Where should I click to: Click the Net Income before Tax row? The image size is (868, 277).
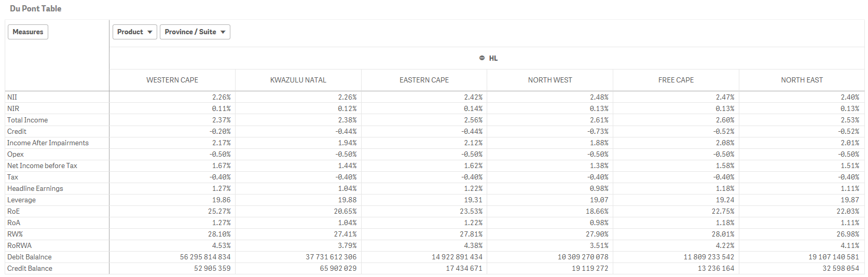(x=42, y=166)
